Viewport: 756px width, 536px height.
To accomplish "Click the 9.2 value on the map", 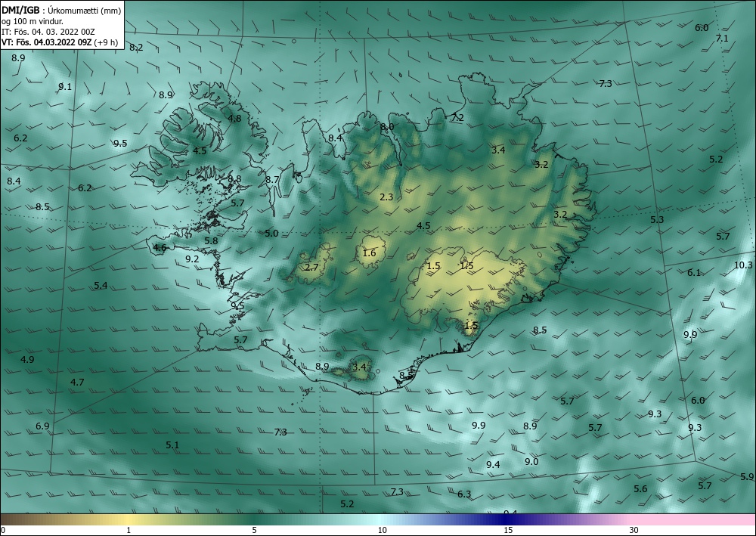I will [192, 259].
